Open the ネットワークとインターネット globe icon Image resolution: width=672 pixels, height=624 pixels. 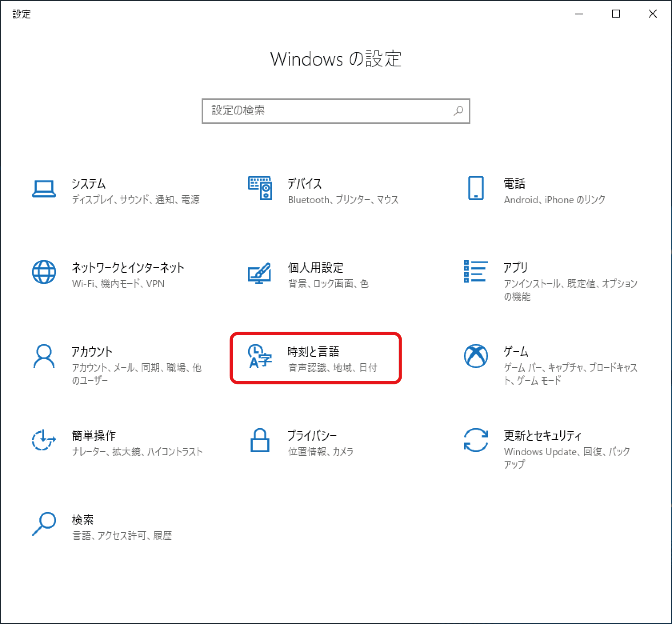44,272
